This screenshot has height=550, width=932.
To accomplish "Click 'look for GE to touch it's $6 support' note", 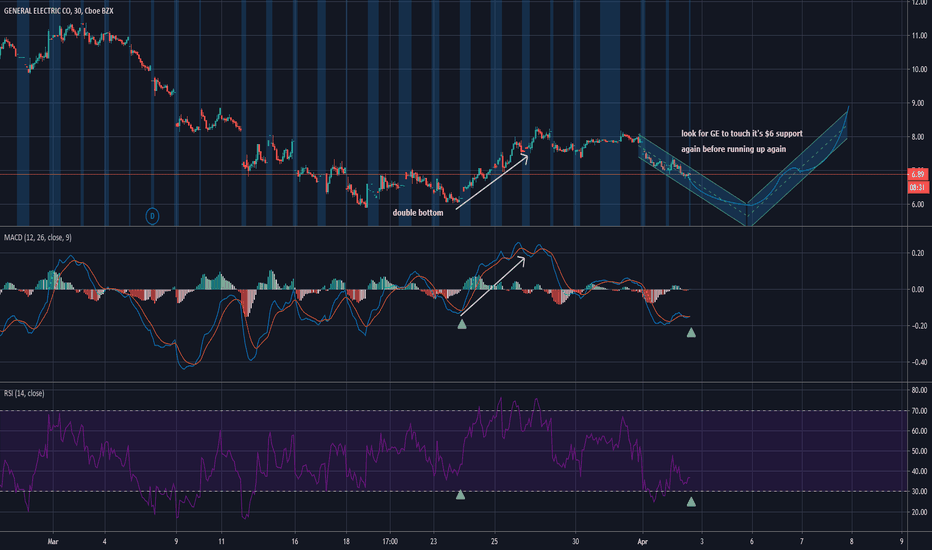I will click(x=742, y=134).
